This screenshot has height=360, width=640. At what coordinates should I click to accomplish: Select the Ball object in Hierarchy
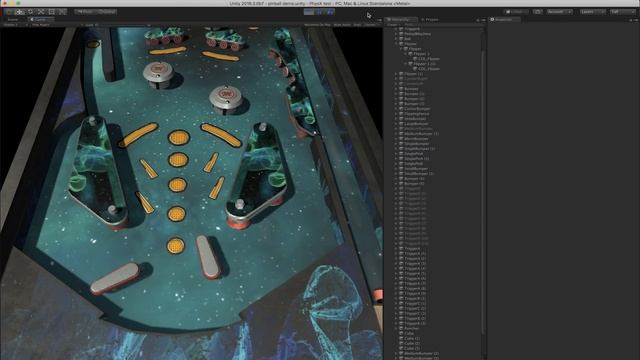point(407,39)
